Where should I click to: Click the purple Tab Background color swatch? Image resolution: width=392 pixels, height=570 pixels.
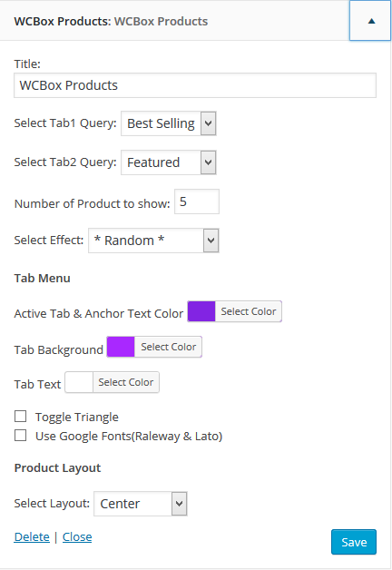[121, 347]
